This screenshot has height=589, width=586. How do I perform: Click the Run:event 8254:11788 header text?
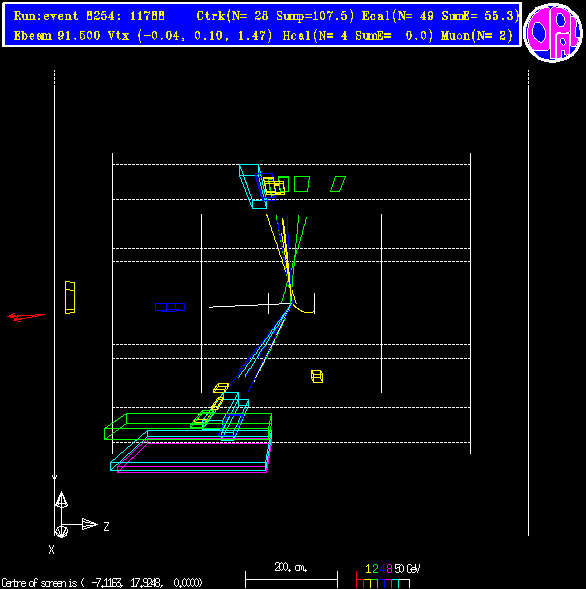(x=89, y=16)
